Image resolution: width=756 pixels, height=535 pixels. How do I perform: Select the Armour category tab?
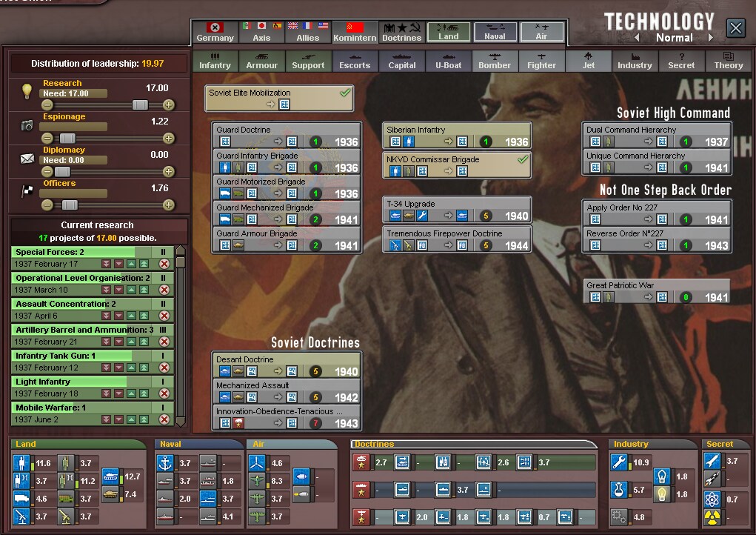pyautogui.click(x=262, y=62)
